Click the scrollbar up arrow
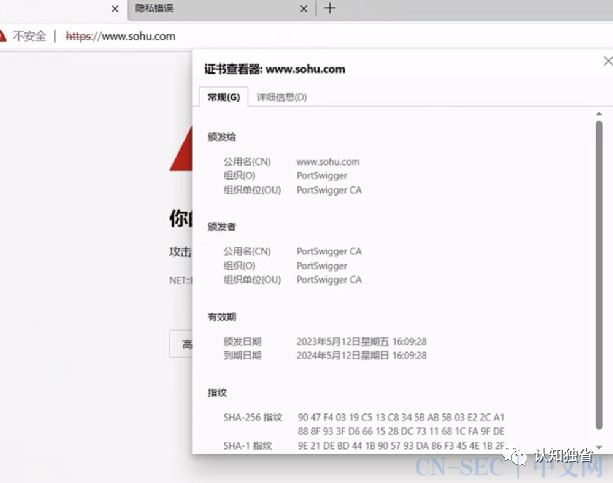613x483 pixels. pos(599,114)
